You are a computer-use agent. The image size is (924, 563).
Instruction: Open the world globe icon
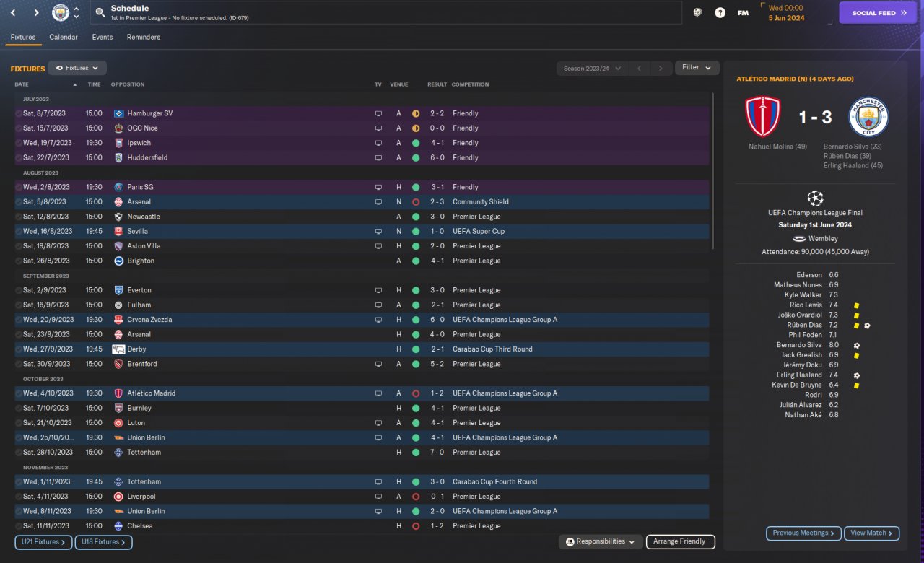(697, 12)
